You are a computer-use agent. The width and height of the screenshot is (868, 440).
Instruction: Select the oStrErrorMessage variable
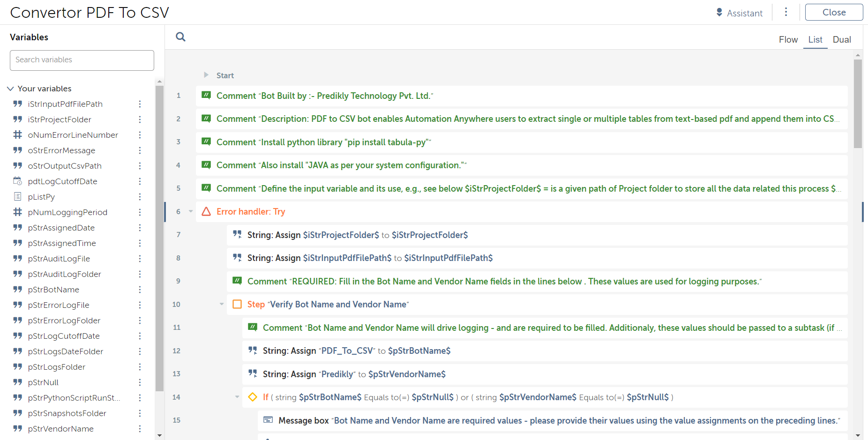pyautogui.click(x=61, y=150)
